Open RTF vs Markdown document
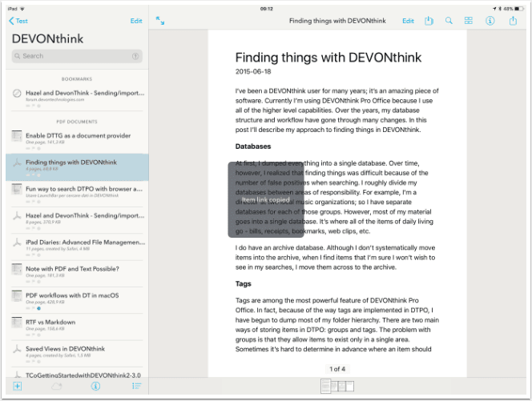This screenshot has width=532, height=401. click(78, 327)
